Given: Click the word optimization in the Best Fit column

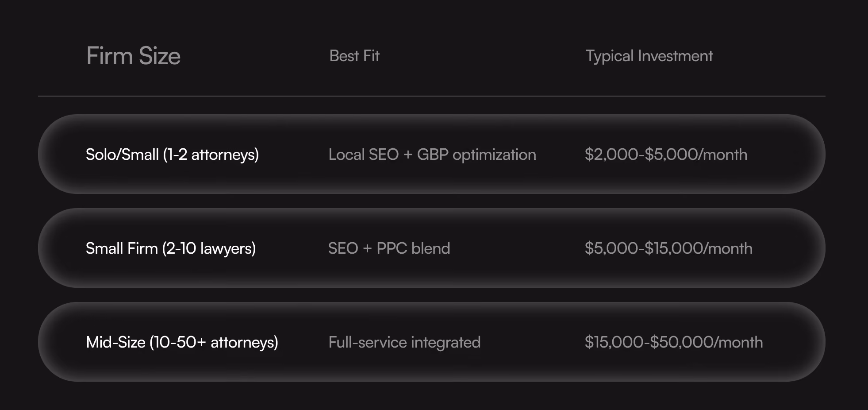Looking at the screenshot, I should tap(494, 155).
